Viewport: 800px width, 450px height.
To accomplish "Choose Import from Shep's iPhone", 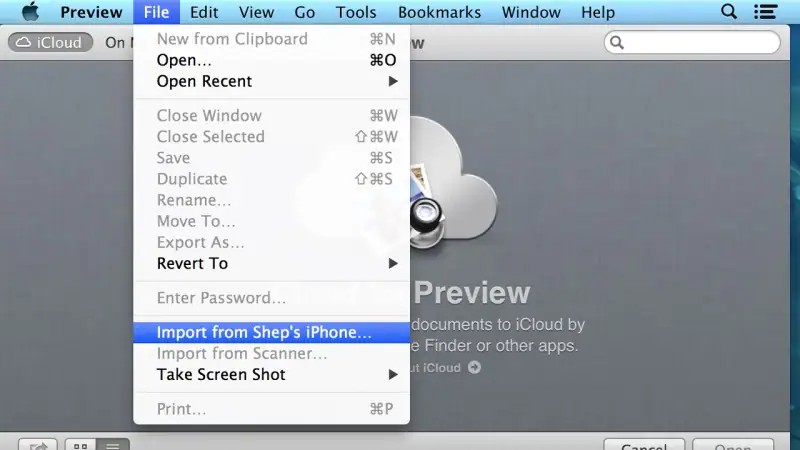I will [271, 332].
